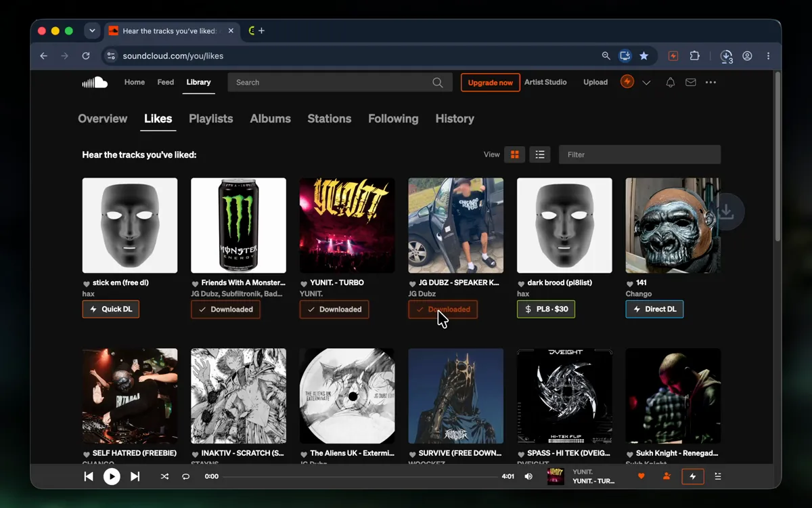812x508 pixels.
Task: Click the follow artist icon in player
Action: coord(667,476)
